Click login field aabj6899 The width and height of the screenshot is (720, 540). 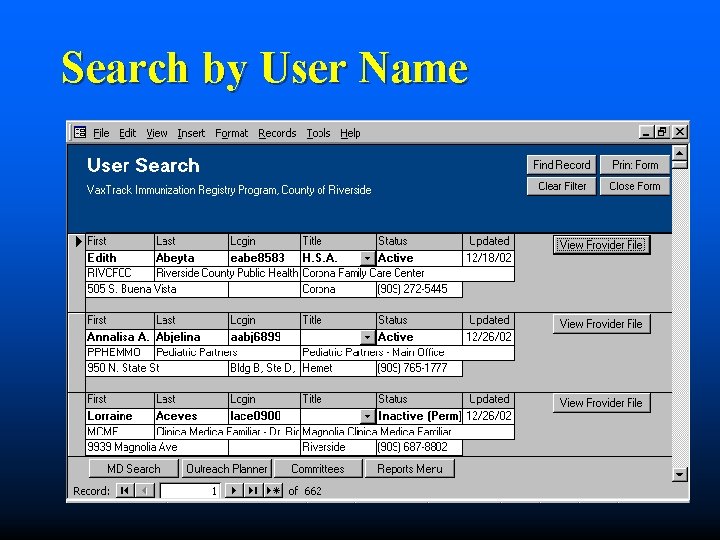[x=264, y=338]
